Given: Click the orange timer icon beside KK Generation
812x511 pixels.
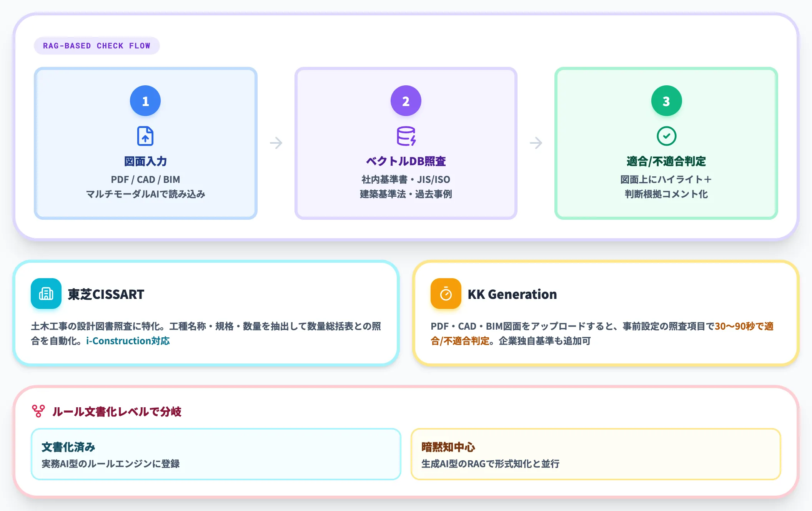Looking at the screenshot, I should [x=446, y=294].
